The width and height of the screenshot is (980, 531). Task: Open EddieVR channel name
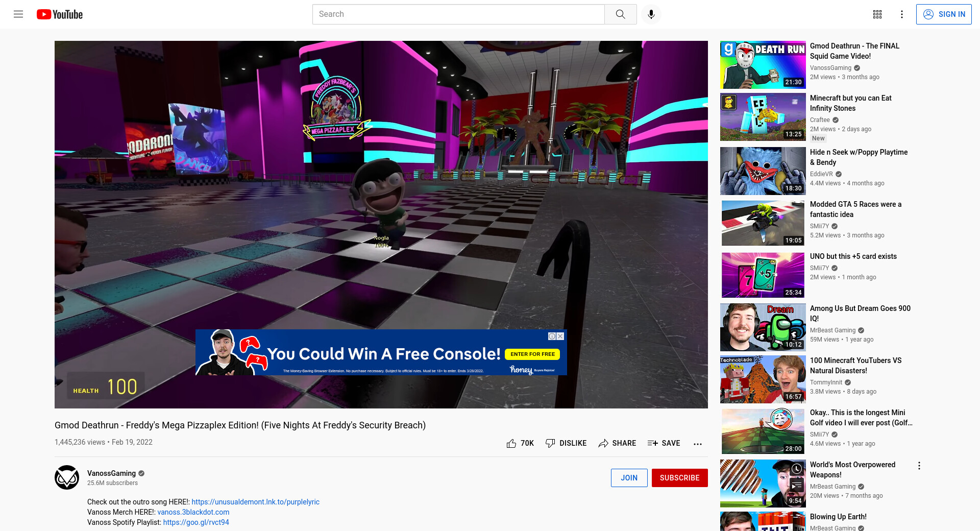click(x=821, y=174)
